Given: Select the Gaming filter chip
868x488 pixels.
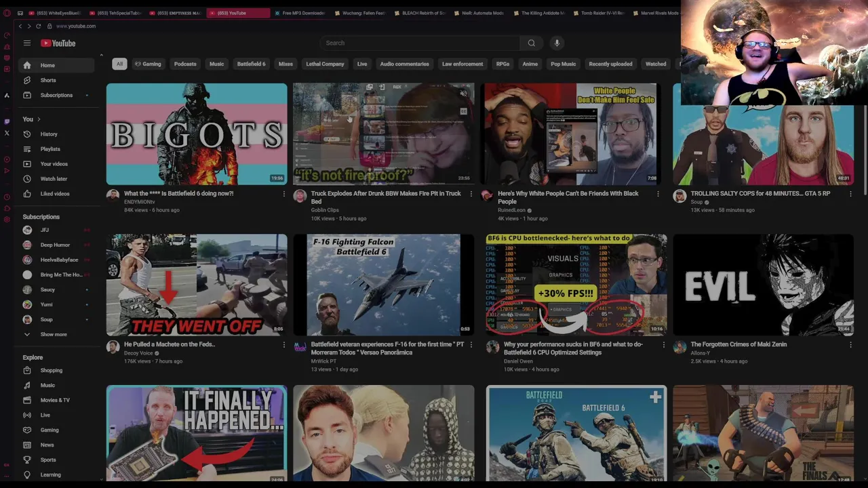Looking at the screenshot, I should 148,64.
